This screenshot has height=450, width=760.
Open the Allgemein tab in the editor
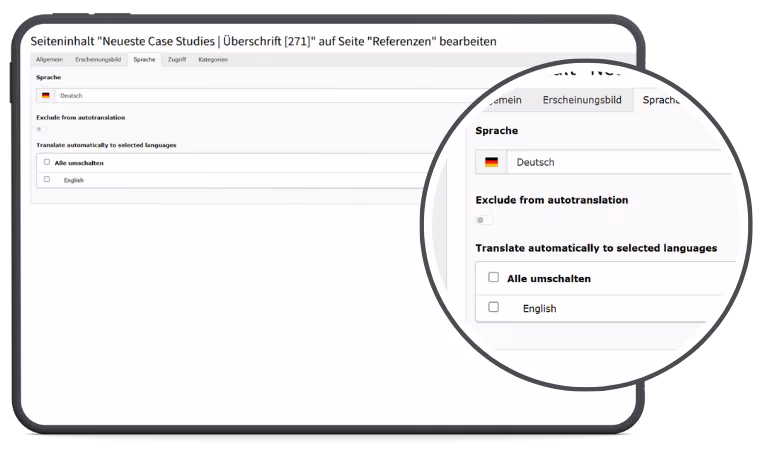click(x=49, y=60)
